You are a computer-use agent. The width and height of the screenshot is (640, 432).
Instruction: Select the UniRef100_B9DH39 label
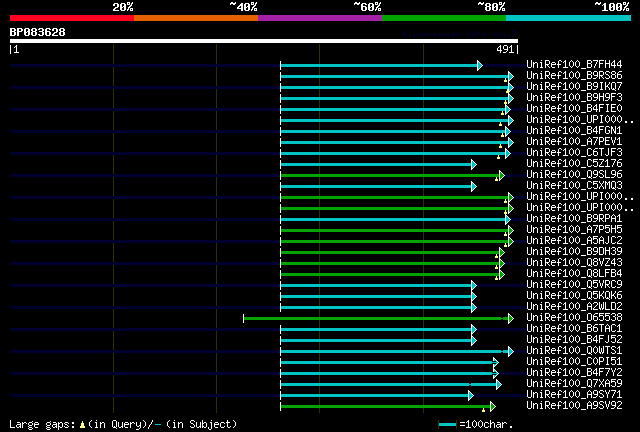point(574,252)
